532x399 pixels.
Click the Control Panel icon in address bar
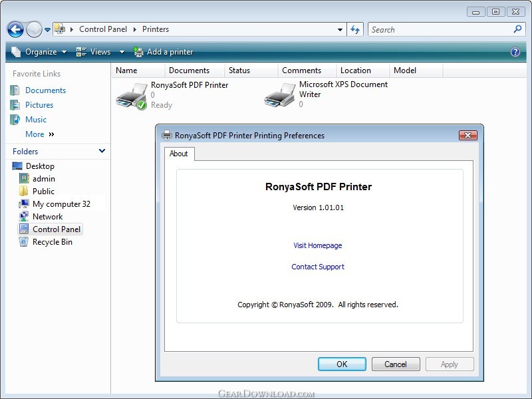(60, 29)
